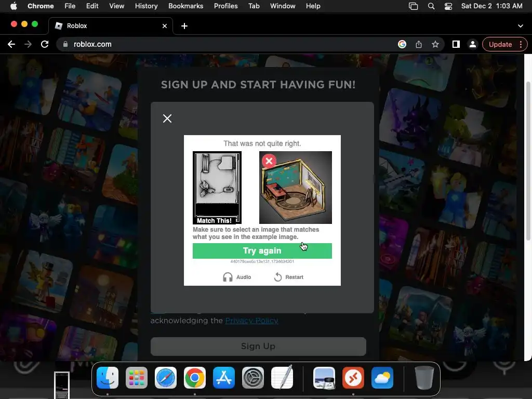The image size is (532, 399).
Task: Open the File menu
Action: click(70, 6)
